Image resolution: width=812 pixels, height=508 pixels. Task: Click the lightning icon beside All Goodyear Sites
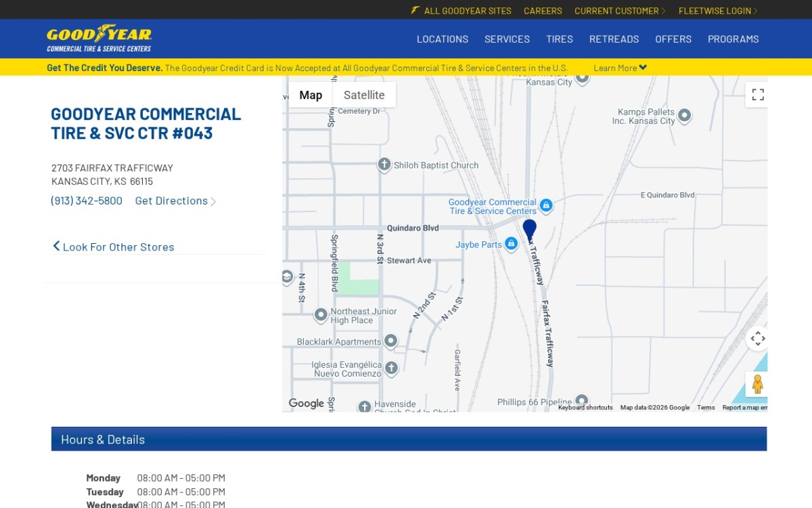[415, 10]
